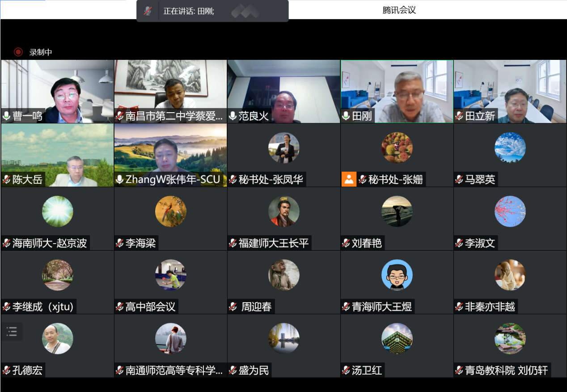The image size is (567, 392).
Task: Click 非秦亦非越's avatar
Action: (x=510, y=275)
